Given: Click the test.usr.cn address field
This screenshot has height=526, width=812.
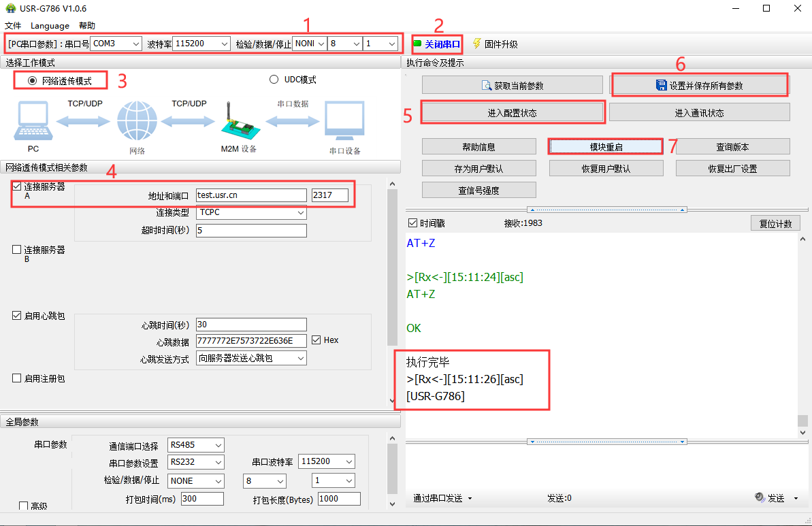Looking at the screenshot, I should point(250,195).
